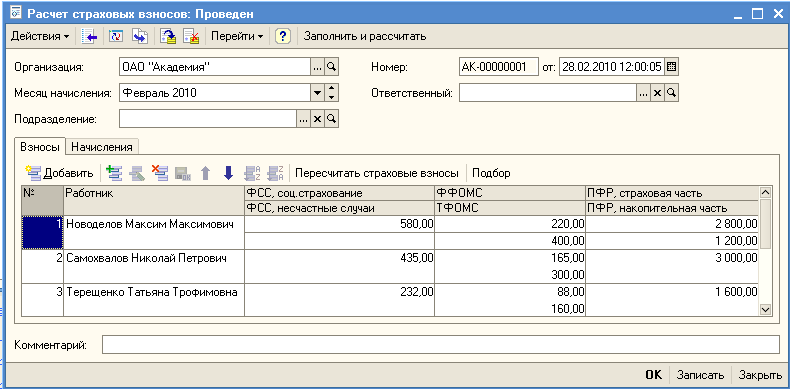Click the sort ascending A-Z icon

251,173
